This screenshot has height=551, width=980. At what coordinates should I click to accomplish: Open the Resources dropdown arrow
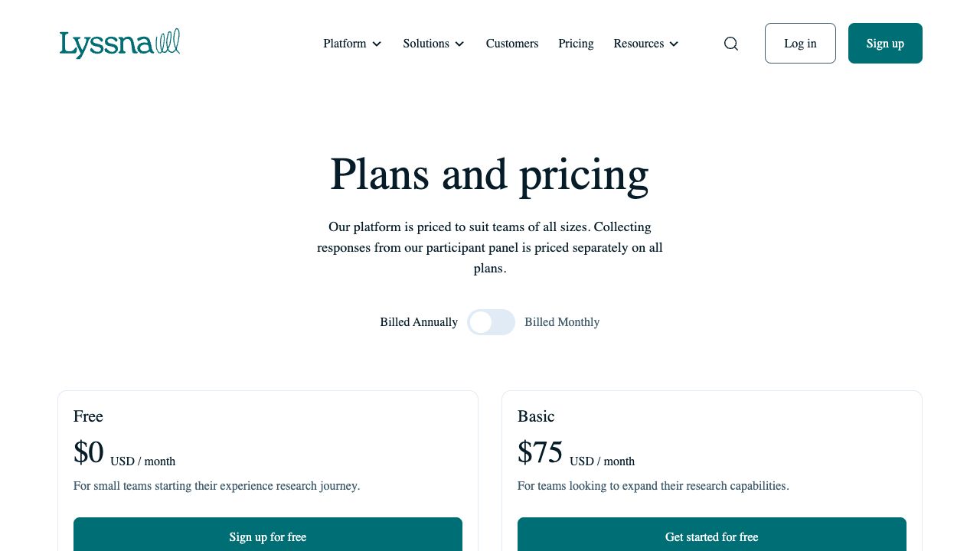coord(674,44)
